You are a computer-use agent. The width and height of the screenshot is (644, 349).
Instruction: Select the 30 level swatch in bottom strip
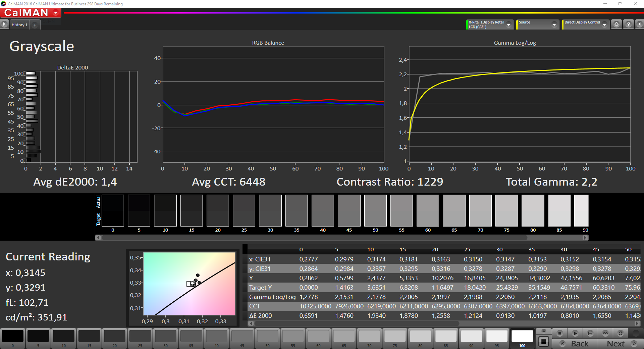tap(166, 338)
